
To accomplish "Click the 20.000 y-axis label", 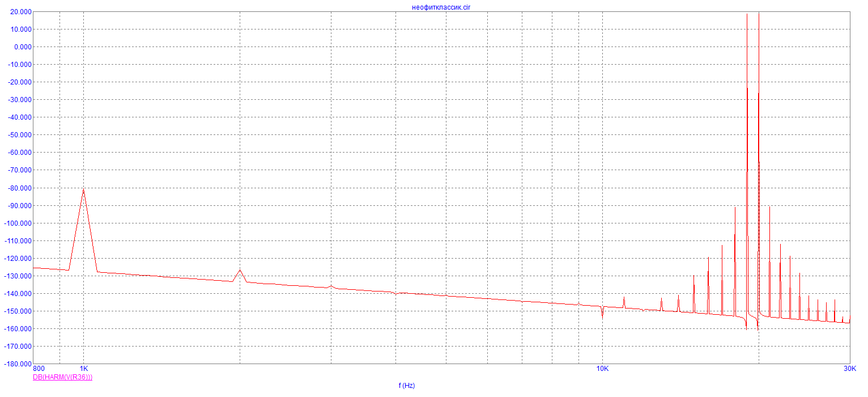I will pos(20,11).
